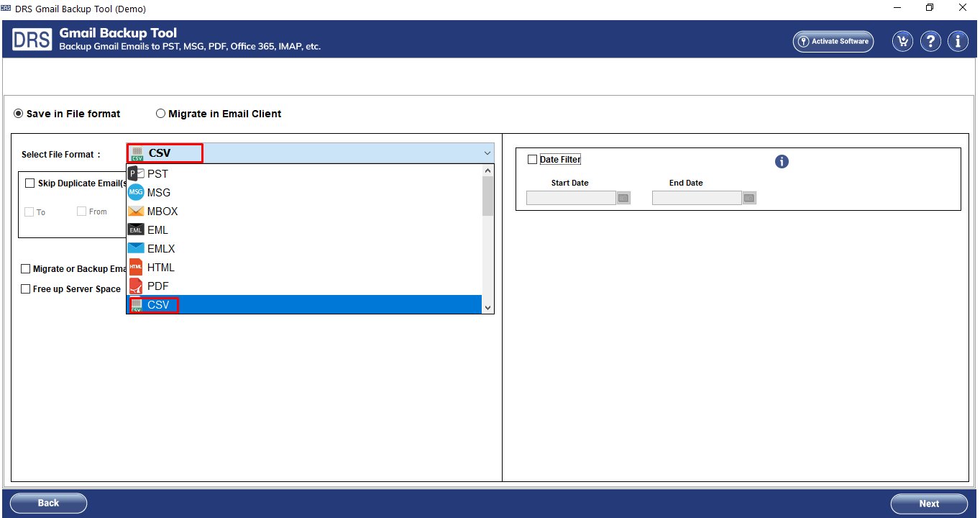Choose PST from format list

tap(304, 173)
